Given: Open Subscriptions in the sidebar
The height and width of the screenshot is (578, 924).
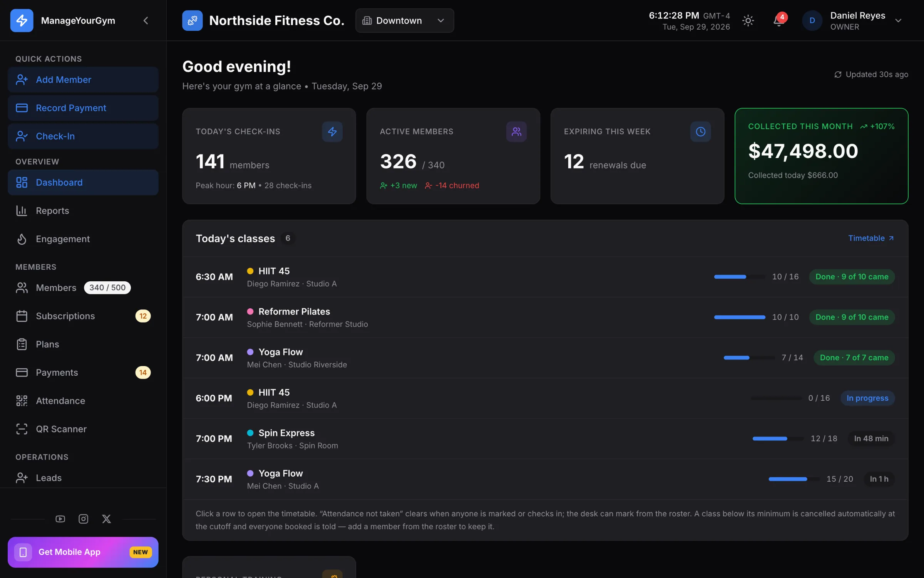Looking at the screenshot, I should pyautogui.click(x=83, y=316).
